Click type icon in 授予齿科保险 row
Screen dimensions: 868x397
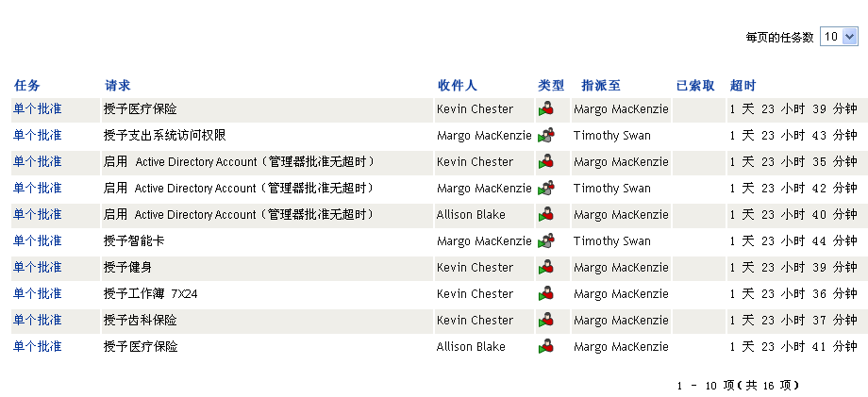click(x=546, y=321)
